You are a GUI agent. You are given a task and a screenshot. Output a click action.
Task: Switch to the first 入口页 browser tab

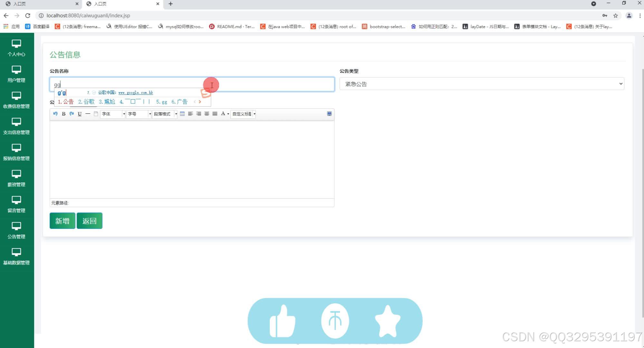click(41, 4)
